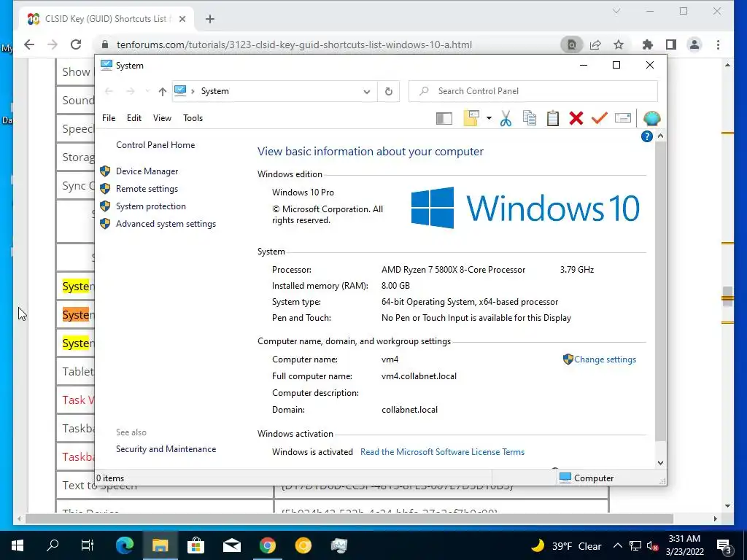Open Chrome extensions puzzle icon
Viewport: 747px width, 560px height.
point(648,44)
